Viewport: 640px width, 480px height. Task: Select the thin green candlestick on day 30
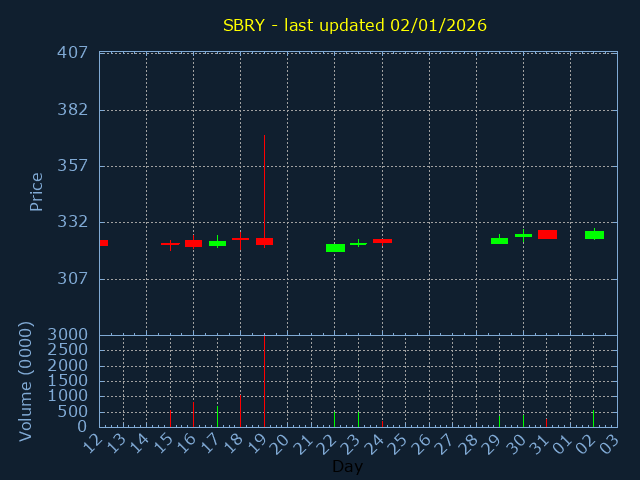coord(523,235)
